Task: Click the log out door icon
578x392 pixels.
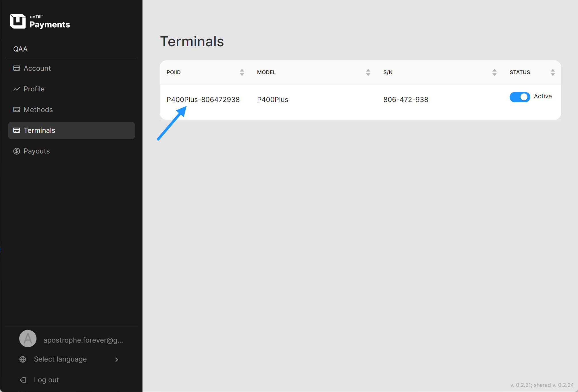Action: pyautogui.click(x=23, y=380)
